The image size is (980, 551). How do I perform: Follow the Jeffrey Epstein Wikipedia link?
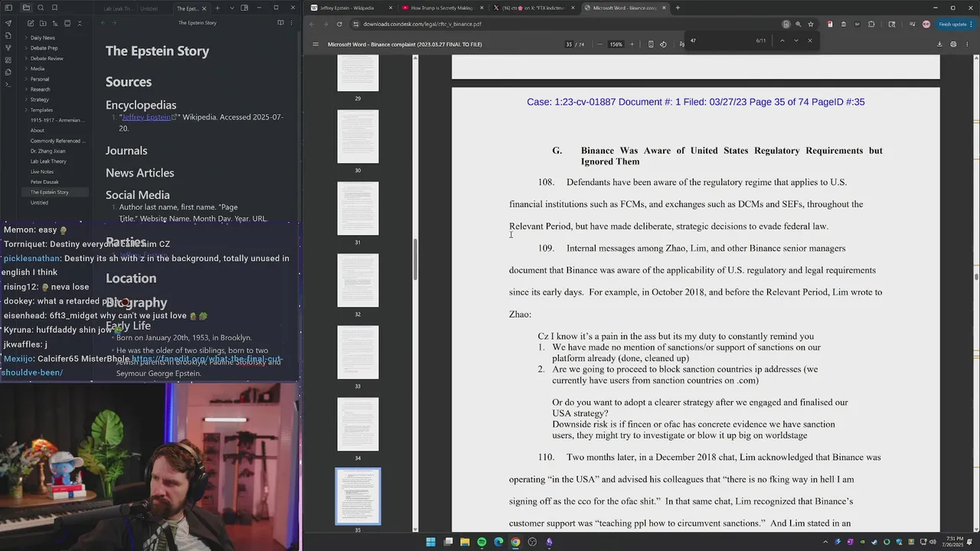tap(147, 117)
